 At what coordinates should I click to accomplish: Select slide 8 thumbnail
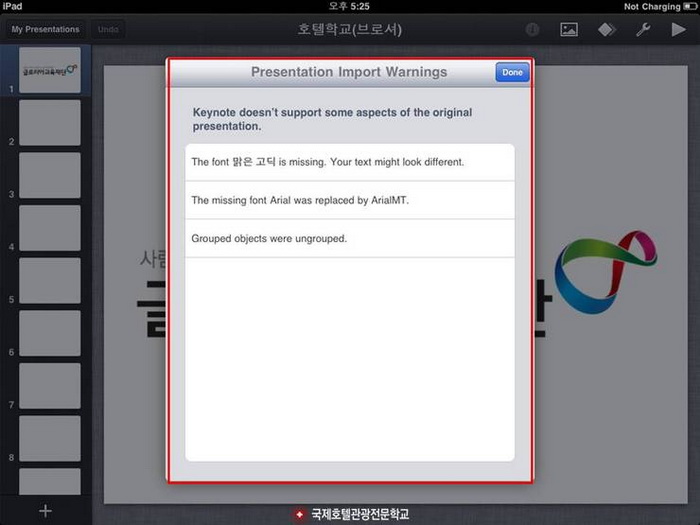(x=50, y=438)
